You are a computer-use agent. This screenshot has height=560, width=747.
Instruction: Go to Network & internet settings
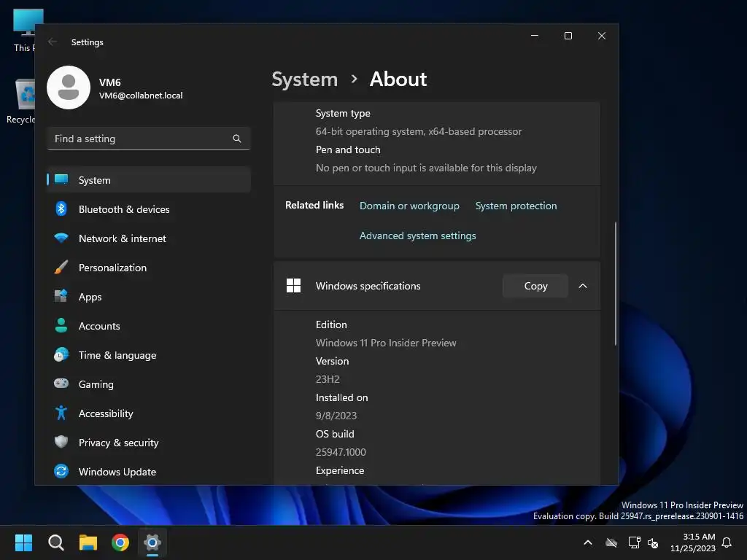pyautogui.click(x=149, y=238)
